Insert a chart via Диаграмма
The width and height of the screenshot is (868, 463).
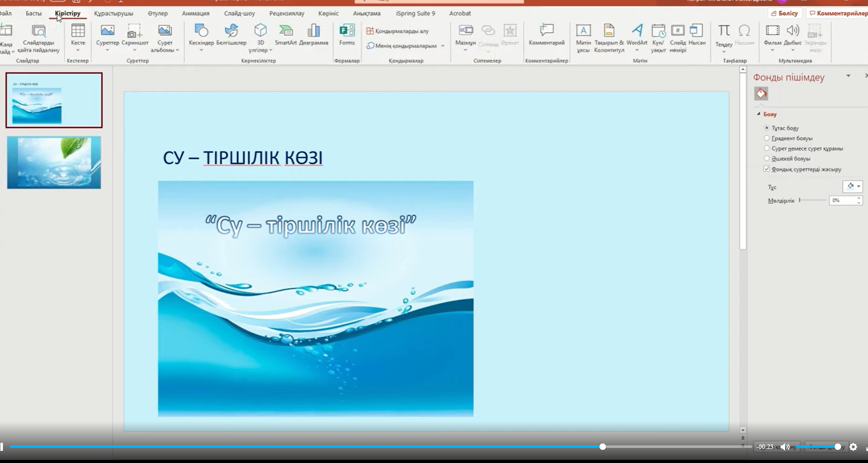313,35
